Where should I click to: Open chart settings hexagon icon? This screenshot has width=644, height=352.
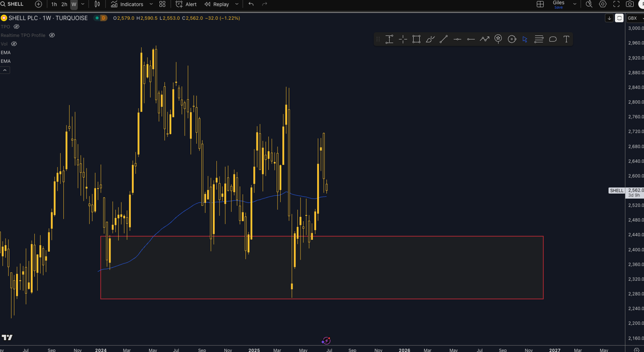click(603, 4)
